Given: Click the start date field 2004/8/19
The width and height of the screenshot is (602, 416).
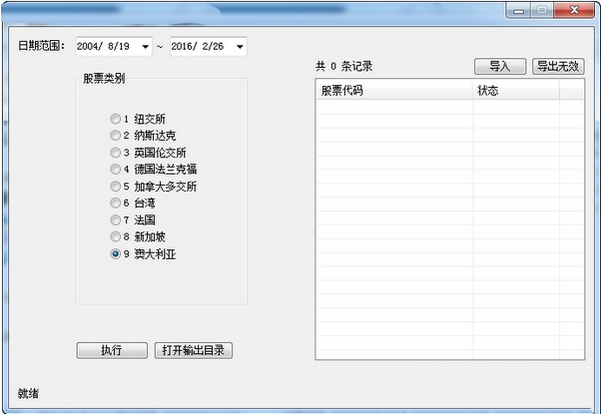Looking at the screenshot, I should click(106, 47).
